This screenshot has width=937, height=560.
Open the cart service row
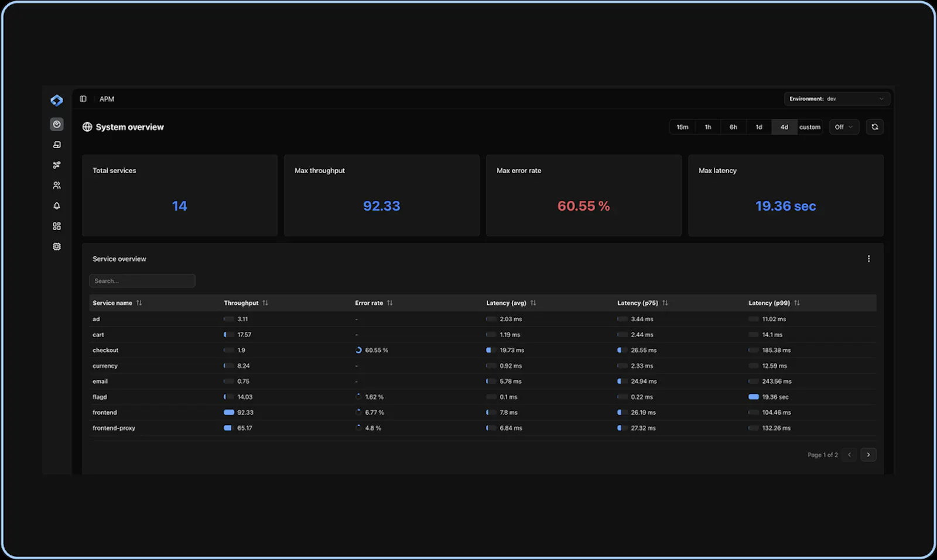[483, 335]
